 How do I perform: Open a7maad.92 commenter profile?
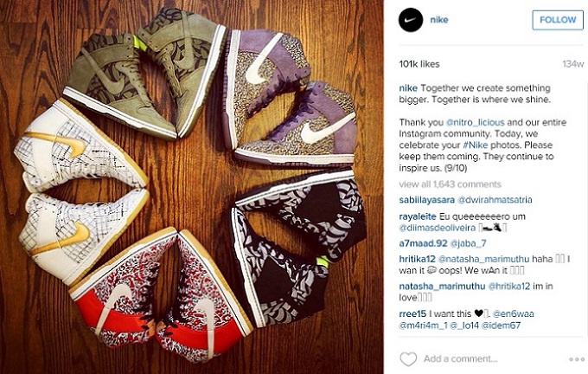[423, 243]
